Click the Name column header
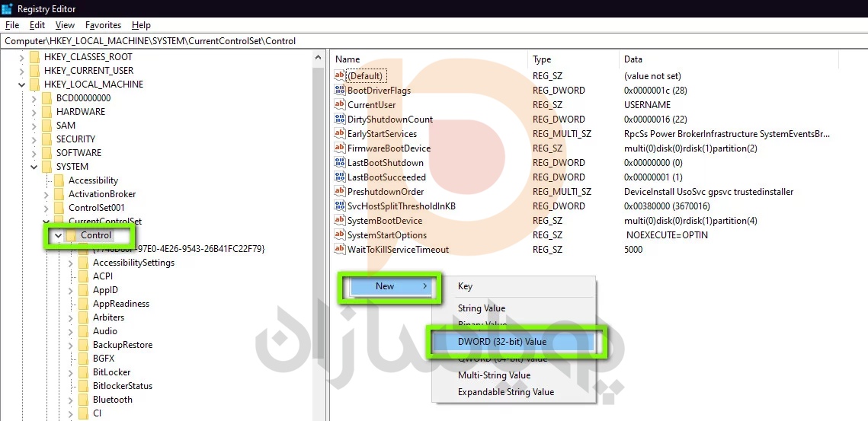The height and width of the screenshot is (421, 868). pos(348,59)
